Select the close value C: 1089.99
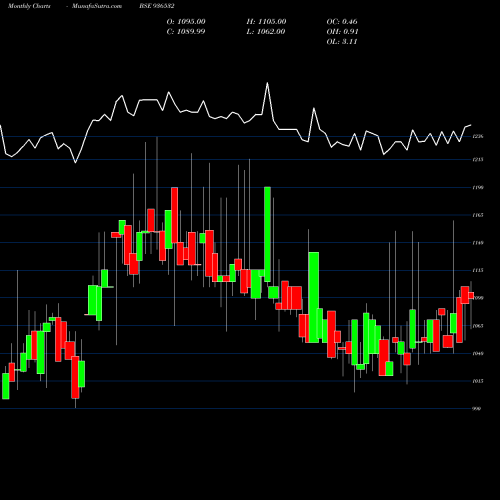The image size is (500, 500). click(x=186, y=32)
